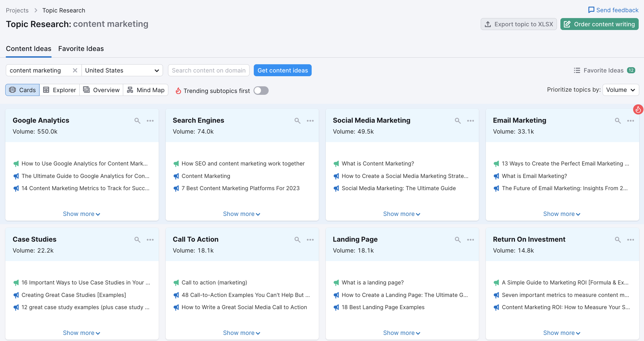Open the Favorite Ideas list panel
The image size is (644, 341).
(604, 70)
